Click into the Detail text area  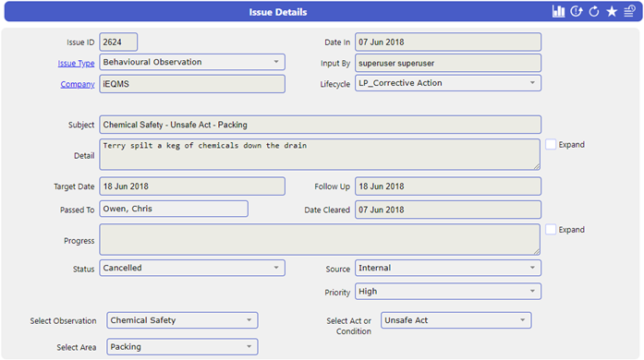320,154
